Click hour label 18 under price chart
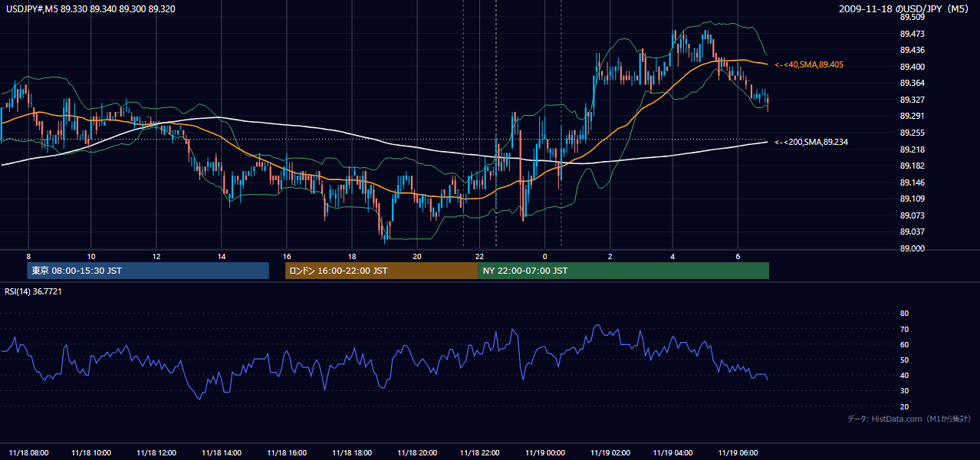The width and height of the screenshot is (980, 460). tap(351, 256)
